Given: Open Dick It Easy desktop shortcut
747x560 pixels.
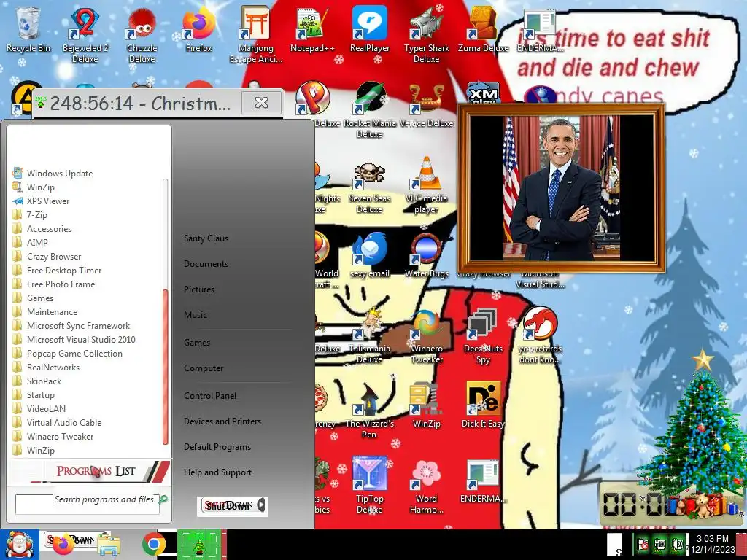Looking at the screenshot, I should coord(483,405).
